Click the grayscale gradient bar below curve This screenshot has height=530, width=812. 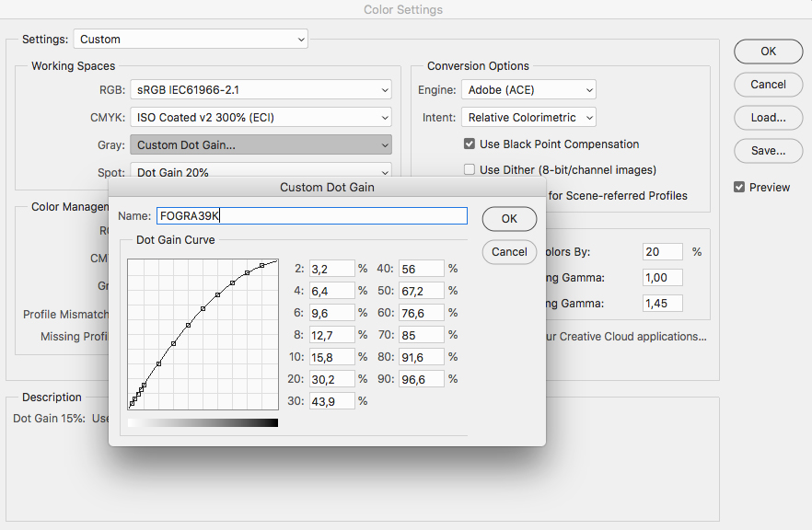[x=203, y=423]
